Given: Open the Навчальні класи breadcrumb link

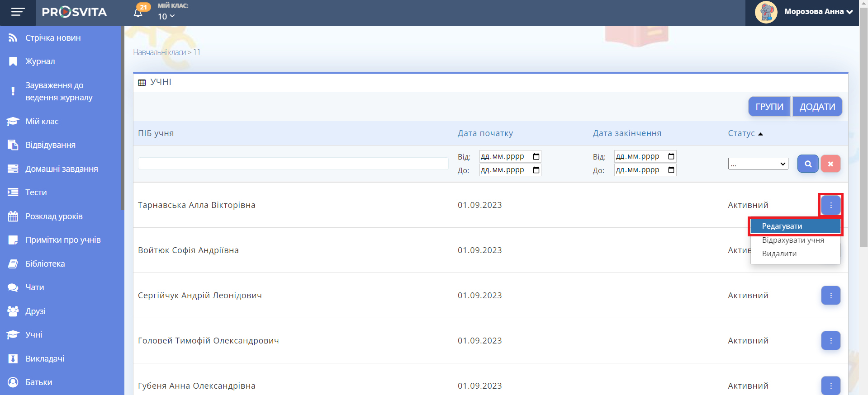Looking at the screenshot, I should click(160, 52).
